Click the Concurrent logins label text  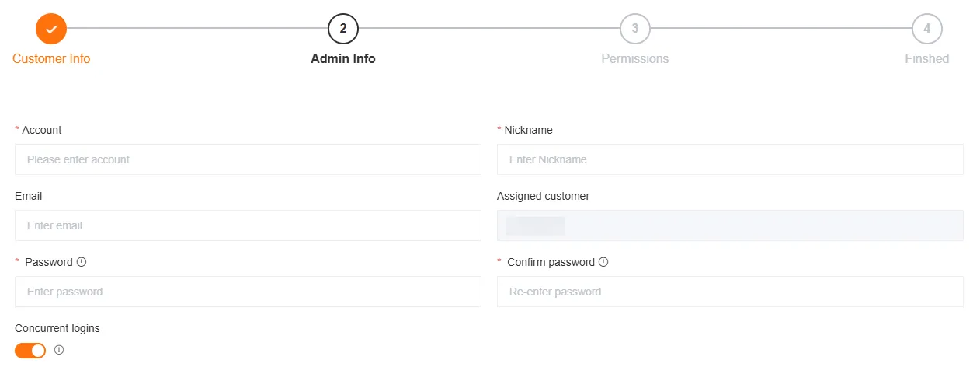pos(57,328)
